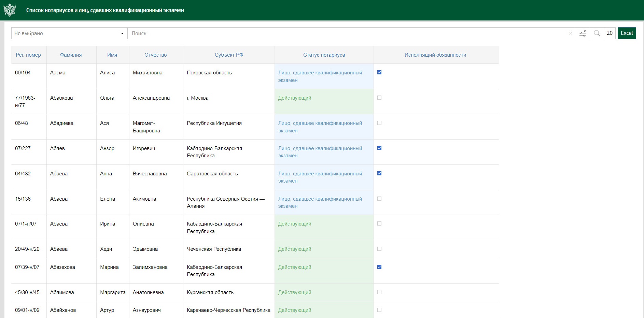Click the magnifying glass search icon
The image size is (644, 318).
click(x=597, y=33)
